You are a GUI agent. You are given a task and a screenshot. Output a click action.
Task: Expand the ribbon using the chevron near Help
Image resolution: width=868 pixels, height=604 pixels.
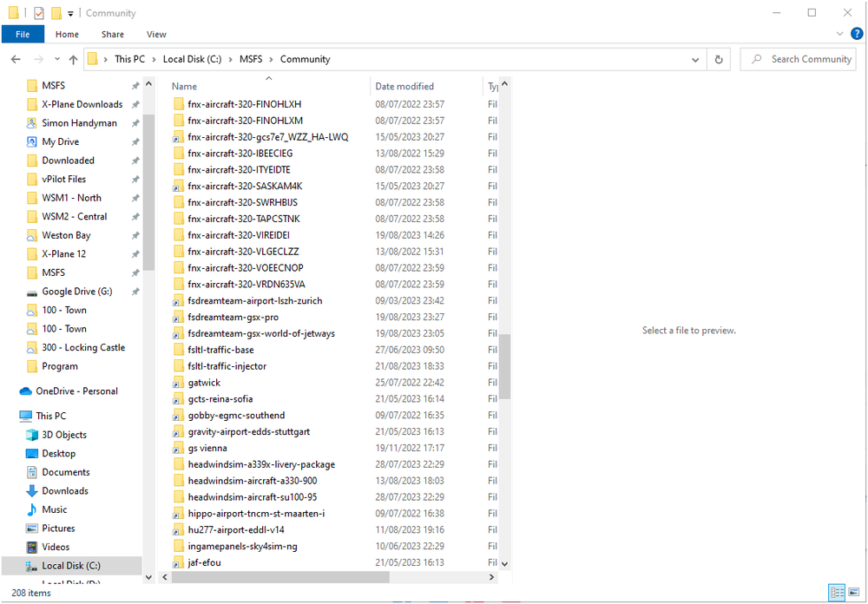point(838,34)
